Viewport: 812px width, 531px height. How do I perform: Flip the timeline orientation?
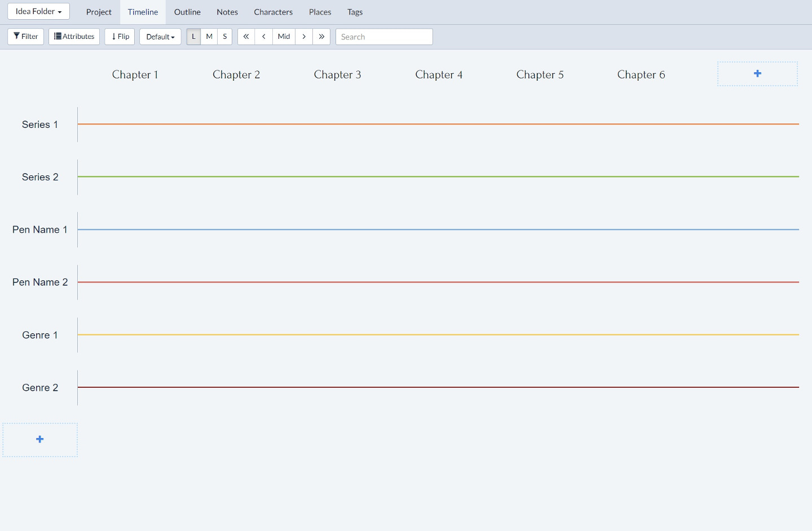click(120, 37)
